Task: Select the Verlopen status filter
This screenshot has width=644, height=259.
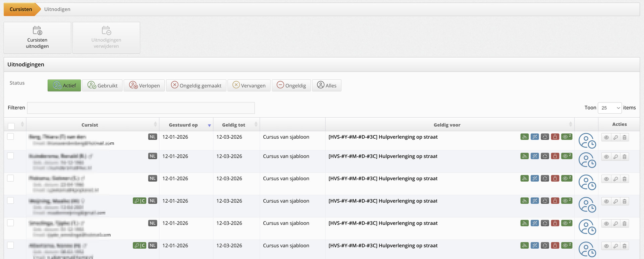Action: pos(144,85)
